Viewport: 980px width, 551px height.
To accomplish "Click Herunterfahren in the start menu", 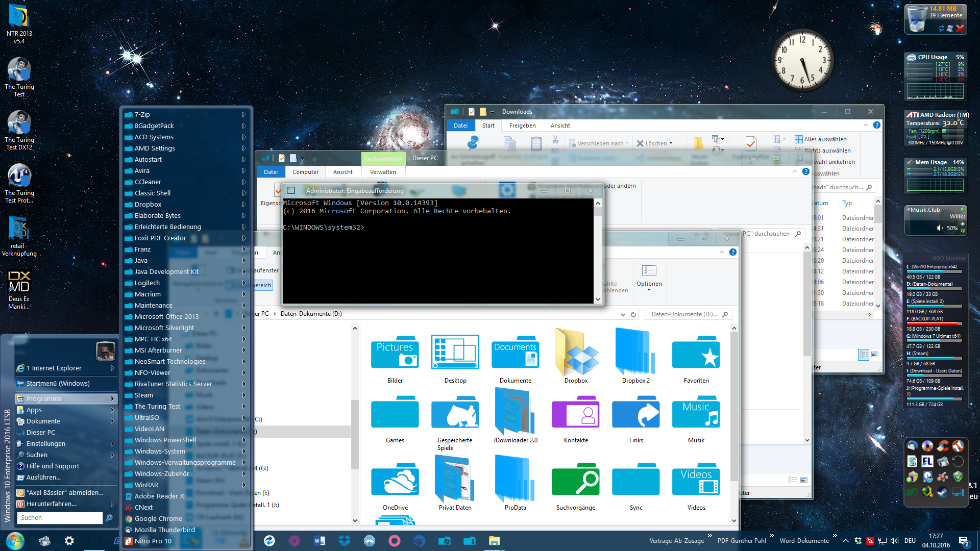I will pyautogui.click(x=51, y=504).
